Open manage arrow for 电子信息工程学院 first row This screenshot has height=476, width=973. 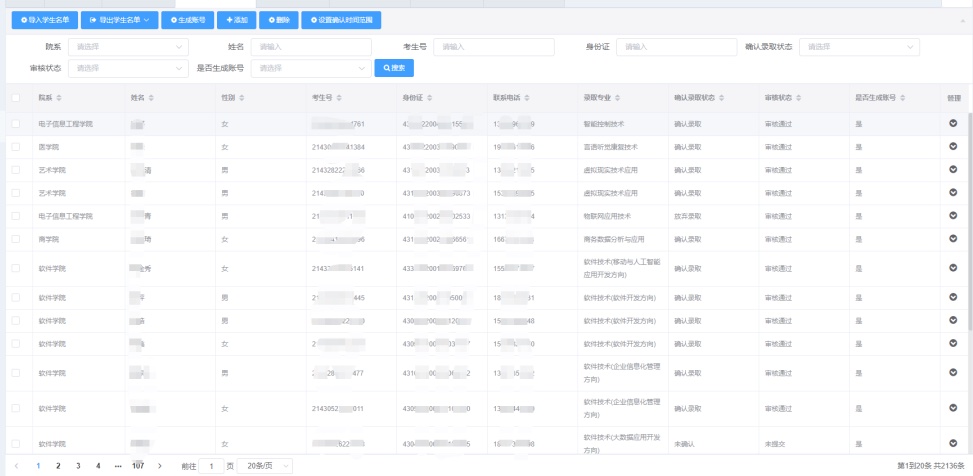point(953,123)
